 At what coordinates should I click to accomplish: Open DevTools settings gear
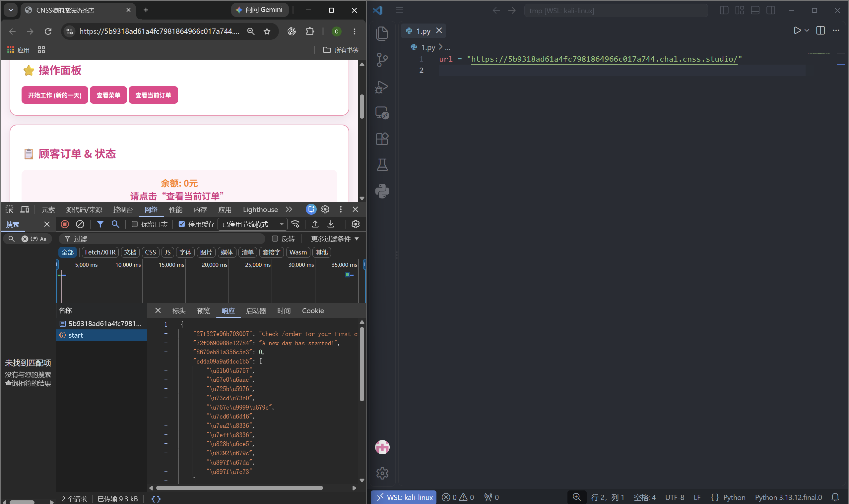coord(325,209)
